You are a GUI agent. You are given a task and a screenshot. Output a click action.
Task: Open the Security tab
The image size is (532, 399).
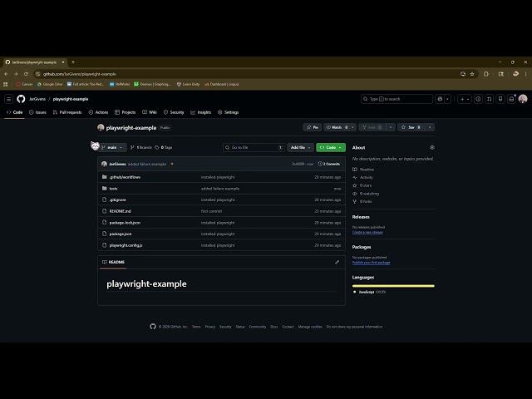tap(174, 112)
